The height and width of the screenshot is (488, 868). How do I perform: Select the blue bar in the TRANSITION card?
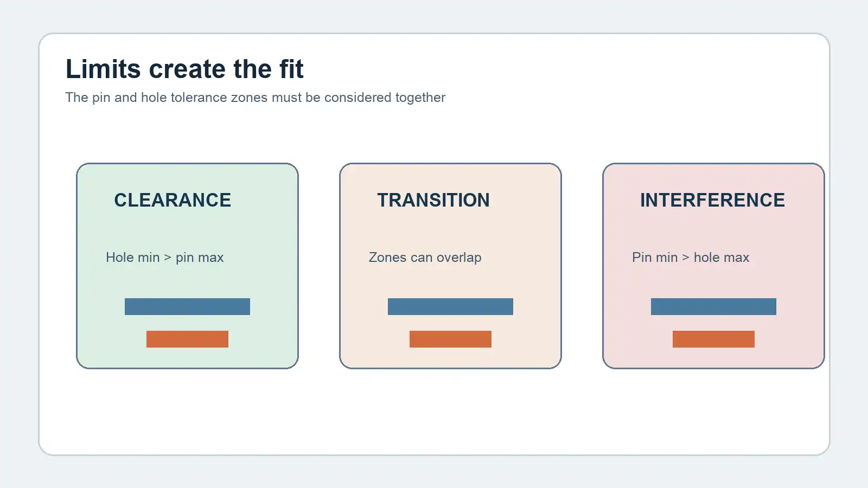click(450, 306)
